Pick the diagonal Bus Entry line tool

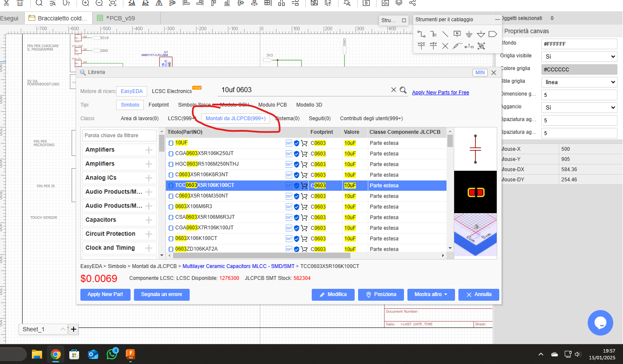pos(445,34)
